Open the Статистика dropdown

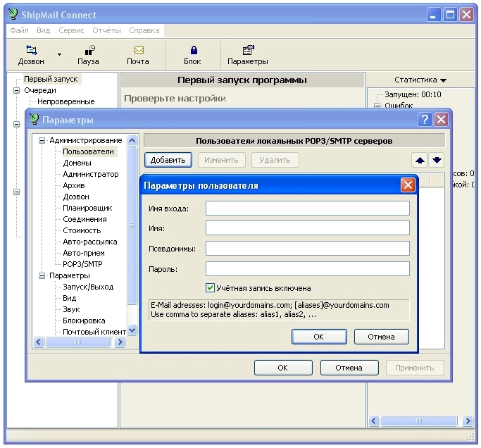tap(420, 80)
